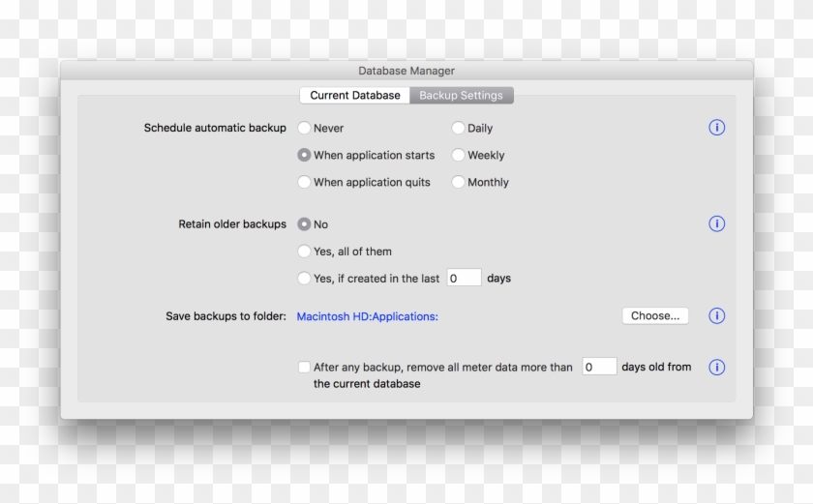Pick the Monthly backup schedule
The width and height of the screenshot is (813, 504).
[459, 182]
